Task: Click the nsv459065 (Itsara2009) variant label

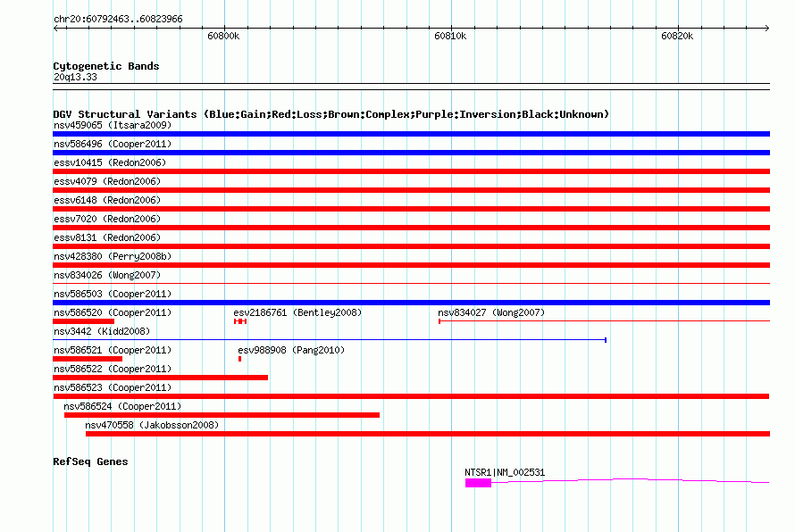Action: coord(113,125)
